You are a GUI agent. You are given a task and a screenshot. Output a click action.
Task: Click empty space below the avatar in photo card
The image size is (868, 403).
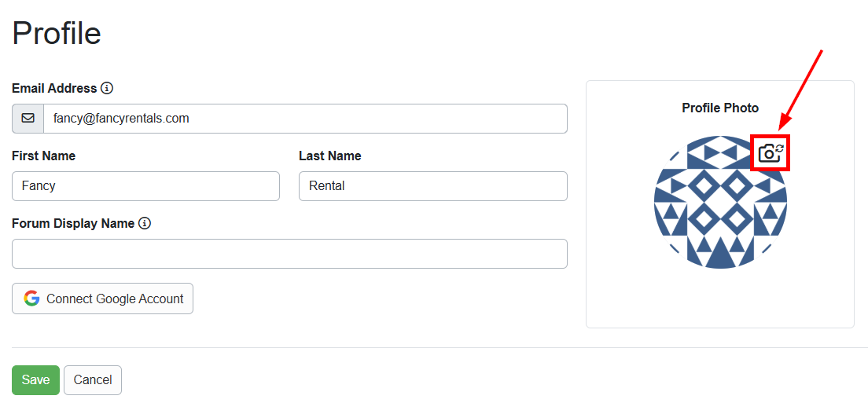point(720,299)
